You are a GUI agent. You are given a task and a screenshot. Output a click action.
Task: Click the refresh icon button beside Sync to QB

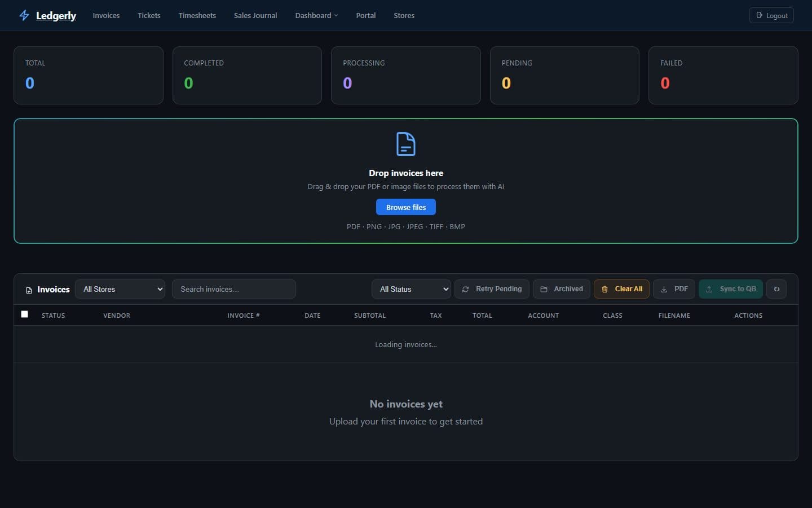(x=776, y=289)
